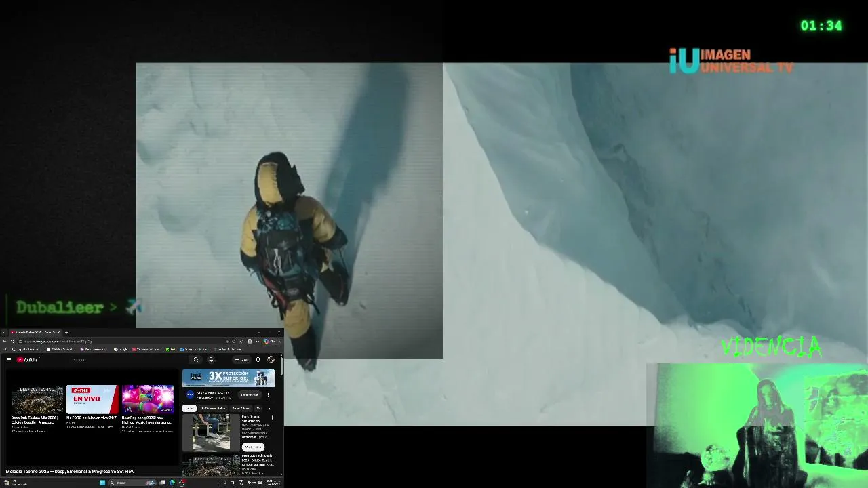Click the YouTube search magnifier button
The height and width of the screenshot is (488, 868).
(196, 360)
